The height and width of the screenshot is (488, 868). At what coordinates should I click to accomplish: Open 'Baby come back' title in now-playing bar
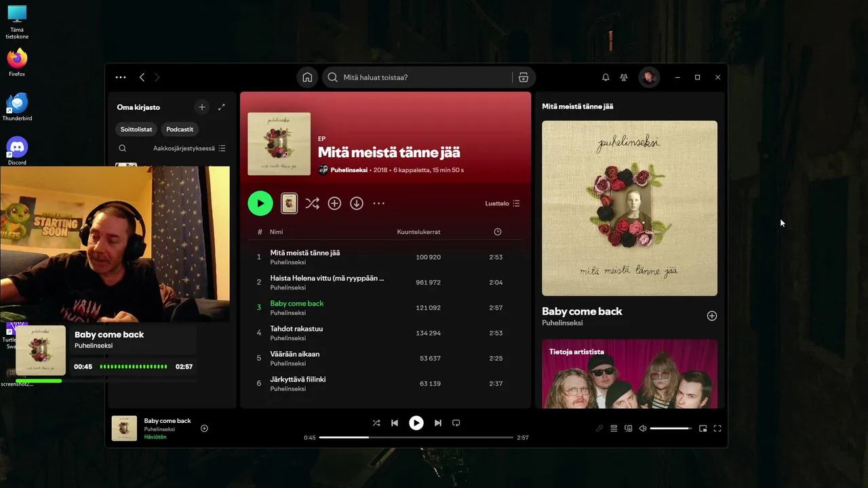[167, 421]
